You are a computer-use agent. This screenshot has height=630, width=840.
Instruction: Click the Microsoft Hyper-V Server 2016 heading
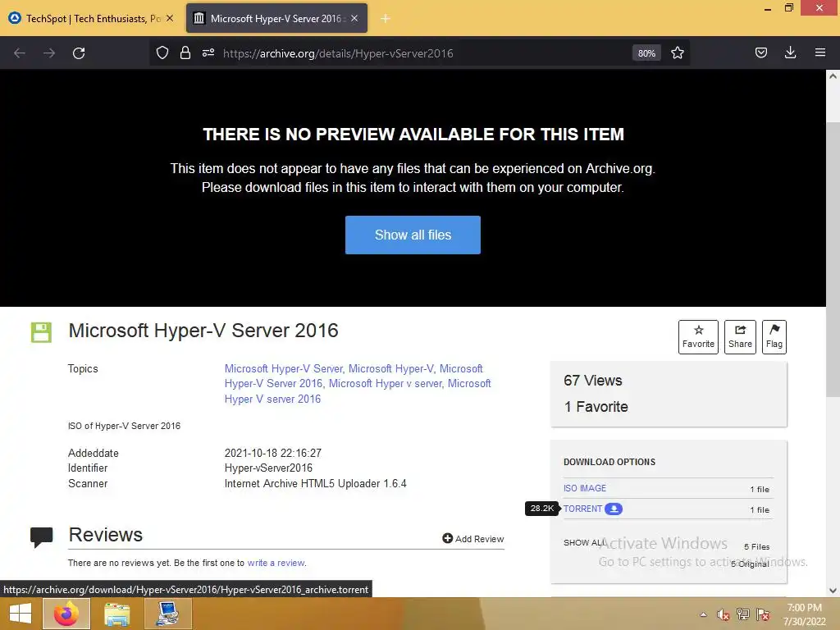(x=203, y=331)
